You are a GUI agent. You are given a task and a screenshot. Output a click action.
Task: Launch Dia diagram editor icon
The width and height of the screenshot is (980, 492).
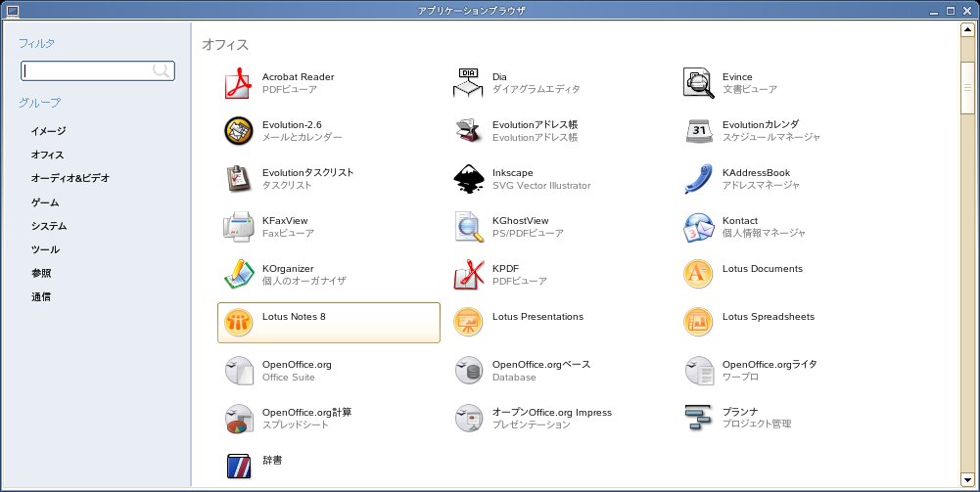[468, 84]
